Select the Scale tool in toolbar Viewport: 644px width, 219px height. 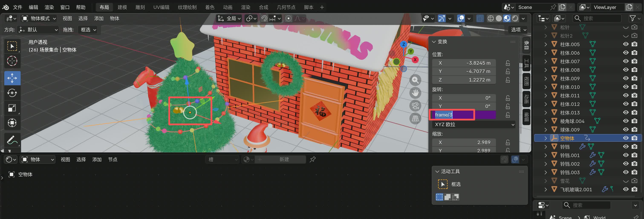pyautogui.click(x=12, y=108)
